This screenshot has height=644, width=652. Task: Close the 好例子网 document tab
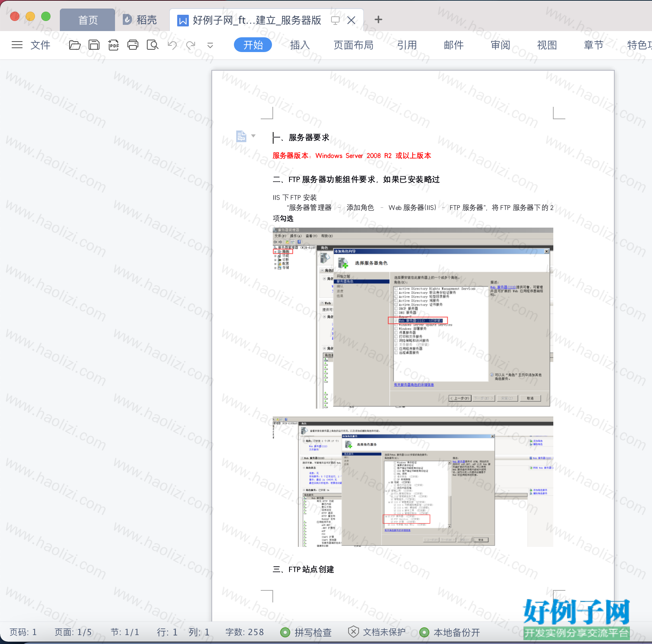(351, 20)
